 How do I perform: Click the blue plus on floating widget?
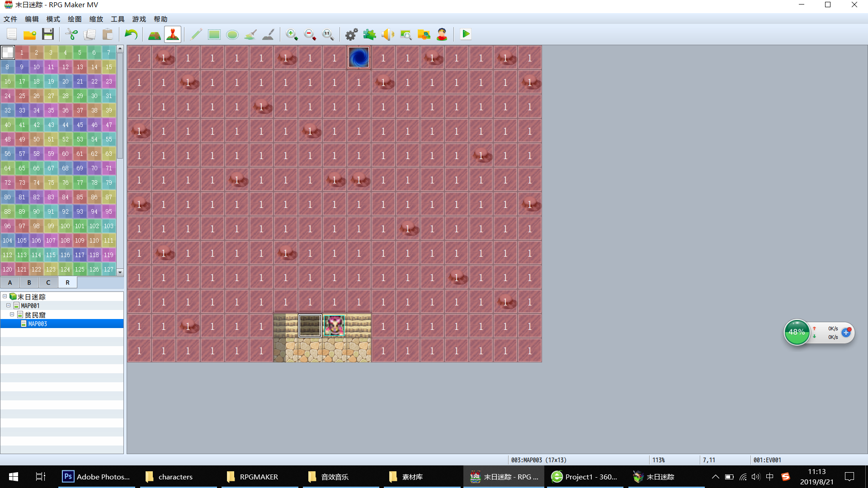(x=846, y=333)
